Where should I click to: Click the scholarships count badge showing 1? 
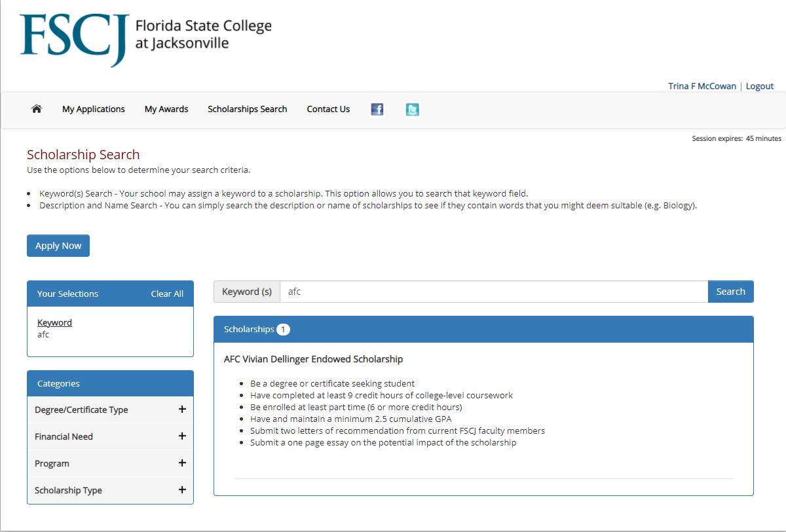click(283, 330)
